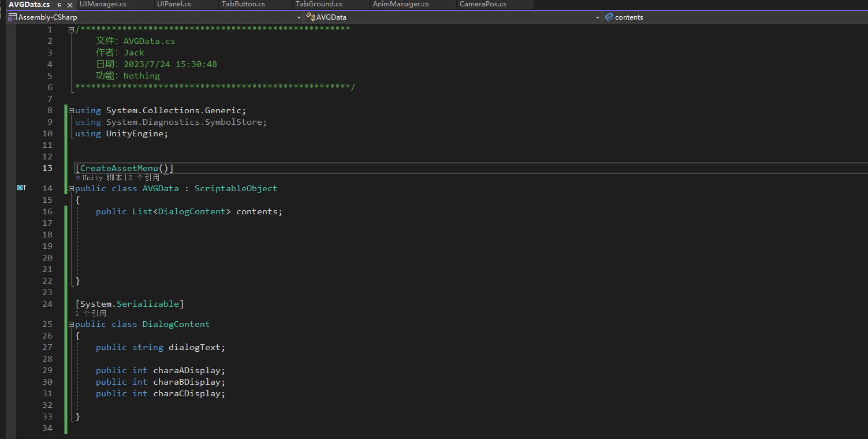Switch to the TabButton.cs tab
The width and height of the screenshot is (868, 439).
[x=243, y=4]
